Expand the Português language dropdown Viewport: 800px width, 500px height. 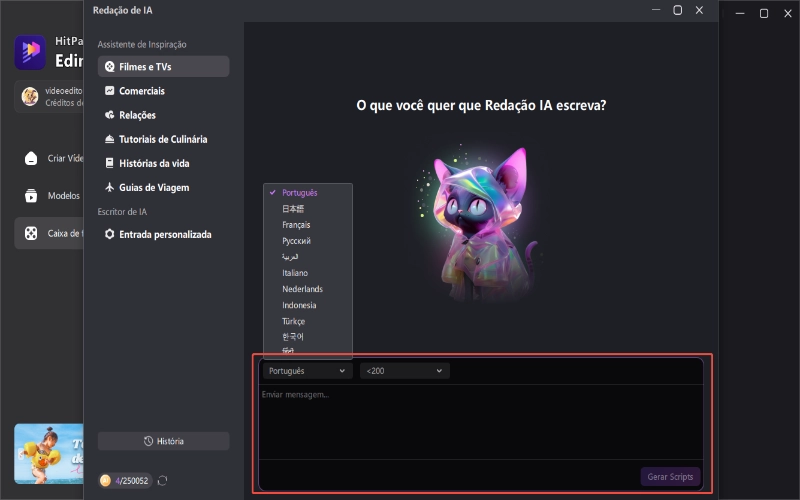coord(307,371)
